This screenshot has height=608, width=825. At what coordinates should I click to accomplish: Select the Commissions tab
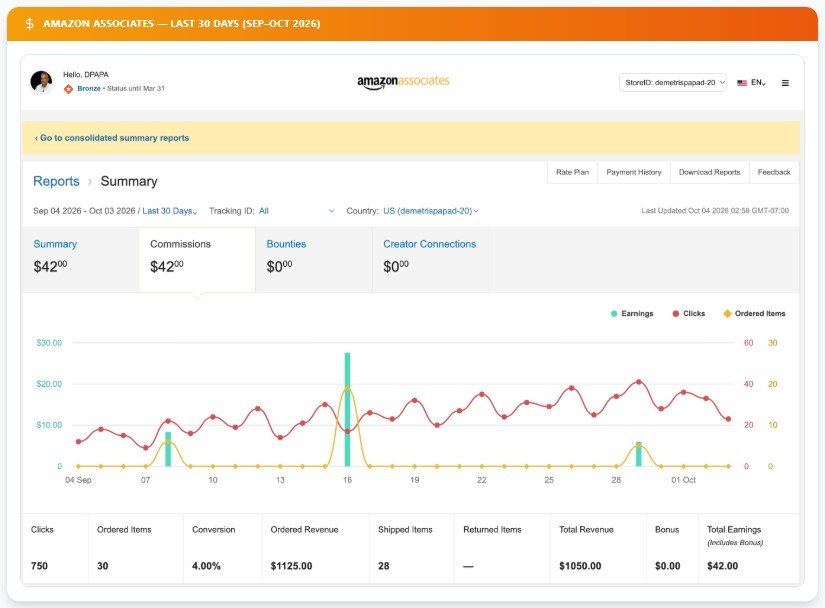197,260
